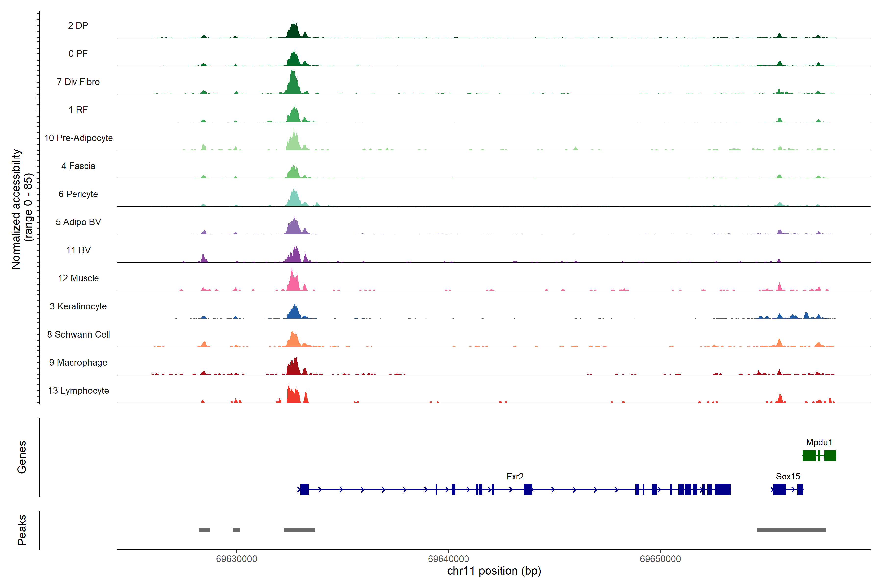
Task: Click the first Fxr2 exon box
Action: [x=305, y=489]
